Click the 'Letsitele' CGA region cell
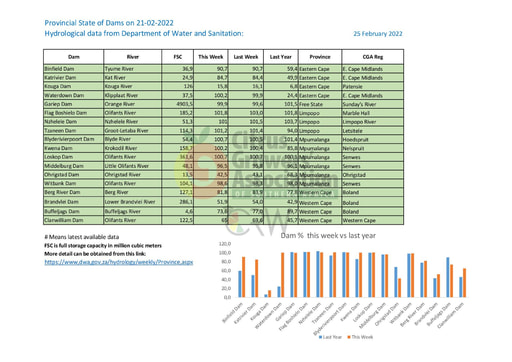 (x=373, y=130)
